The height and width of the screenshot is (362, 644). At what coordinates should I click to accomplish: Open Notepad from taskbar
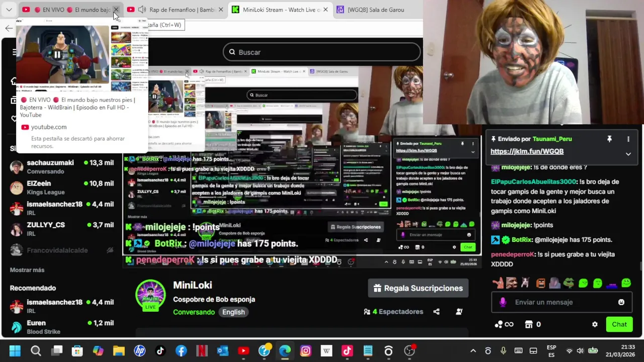(x=368, y=351)
